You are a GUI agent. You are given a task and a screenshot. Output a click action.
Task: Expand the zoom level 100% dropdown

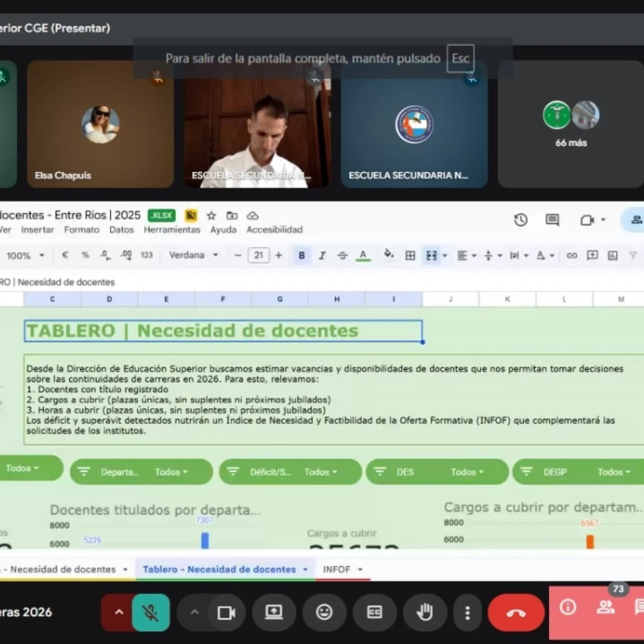[x=25, y=256]
